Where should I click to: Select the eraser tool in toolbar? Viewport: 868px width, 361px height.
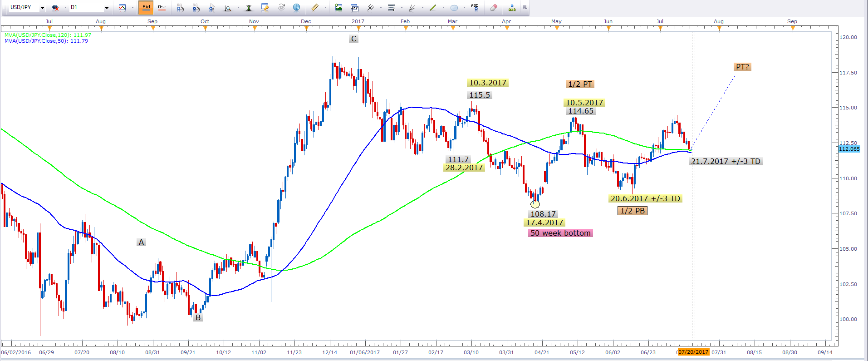click(x=494, y=7)
